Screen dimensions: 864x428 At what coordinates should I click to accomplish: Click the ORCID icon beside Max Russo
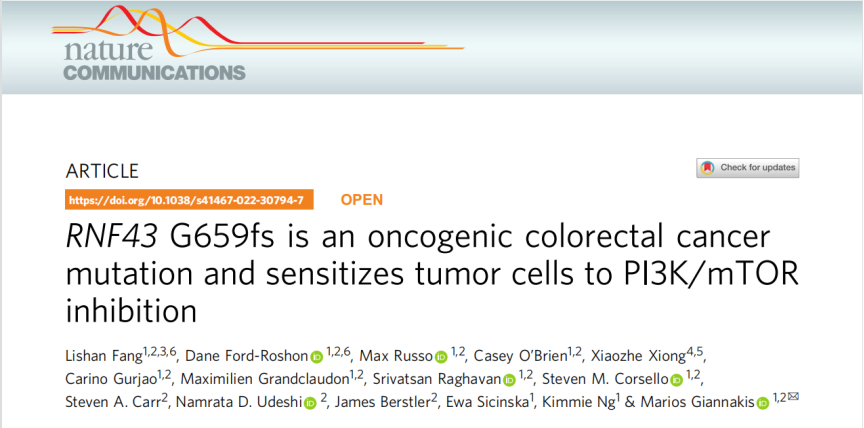(441, 357)
